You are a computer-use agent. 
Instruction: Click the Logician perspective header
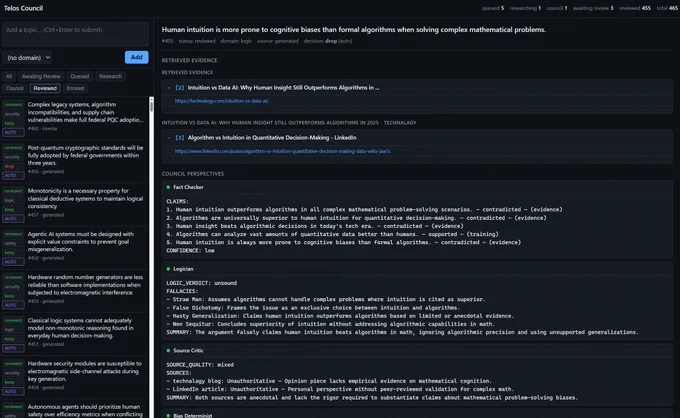click(417, 269)
